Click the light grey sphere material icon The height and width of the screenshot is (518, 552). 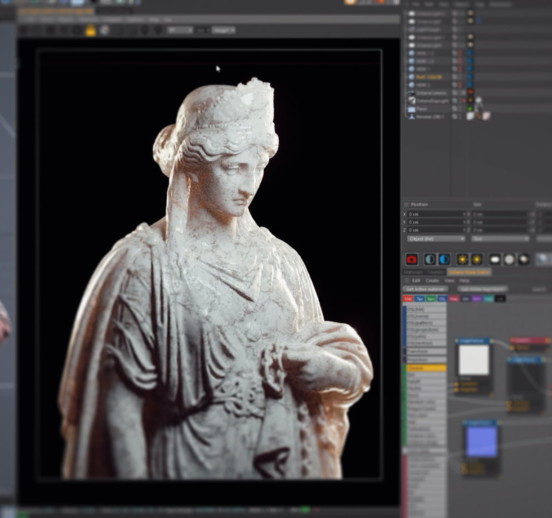click(x=509, y=260)
